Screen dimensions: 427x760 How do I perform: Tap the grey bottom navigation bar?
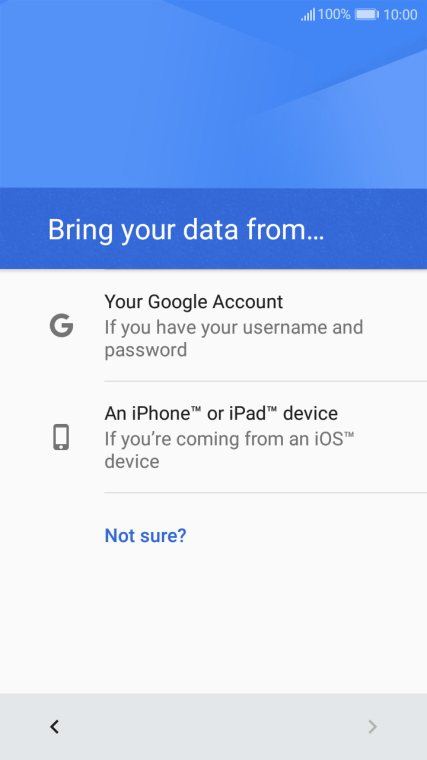point(213,727)
